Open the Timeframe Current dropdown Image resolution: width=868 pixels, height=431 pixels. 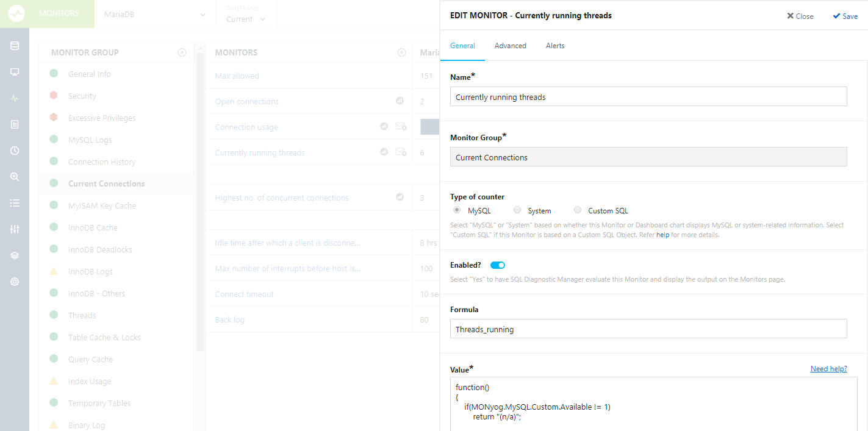coord(246,19)
